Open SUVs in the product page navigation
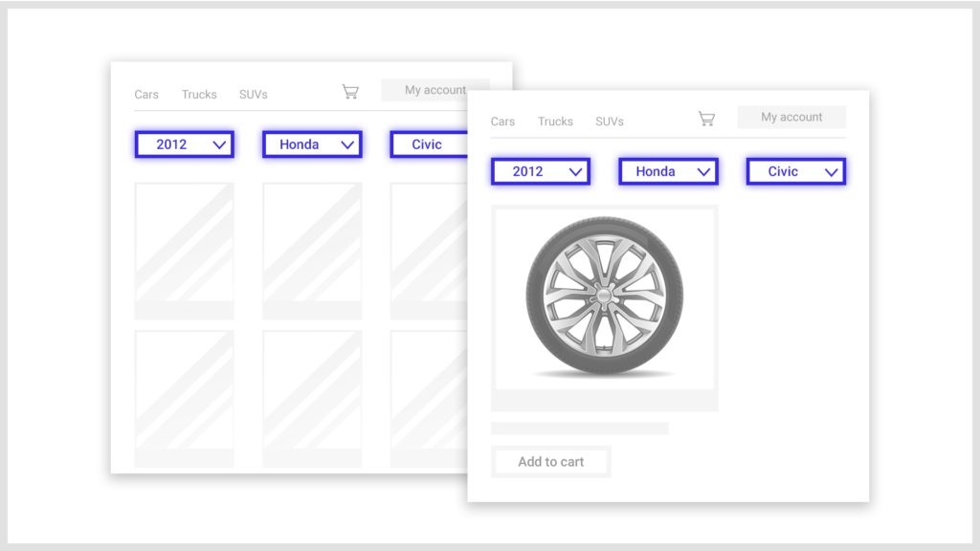Viewport: 980px width, 551px height. coord(610,121)
